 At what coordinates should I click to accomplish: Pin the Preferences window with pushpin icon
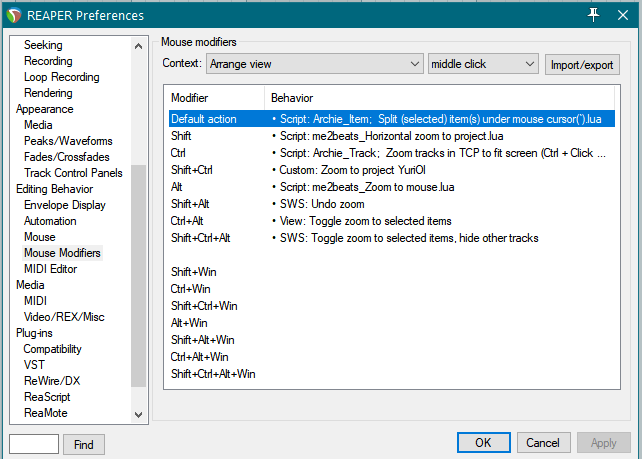pyautogui.click(x=593, y=14)
